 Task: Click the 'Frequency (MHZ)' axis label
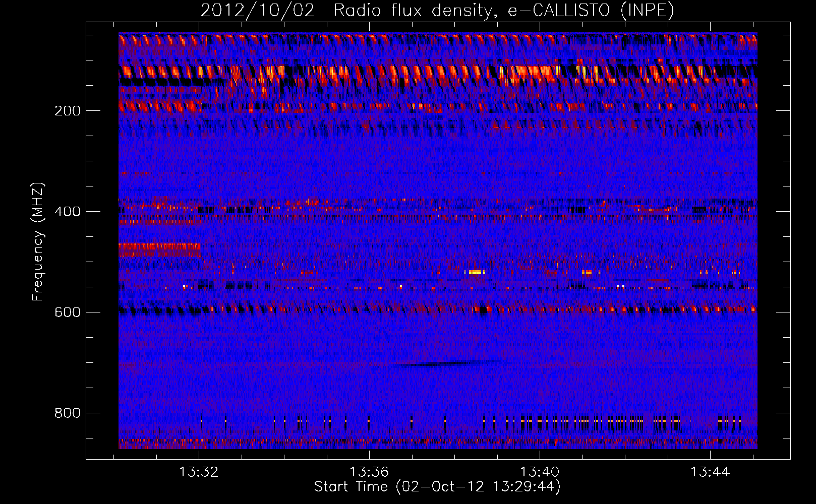[37, 242]
